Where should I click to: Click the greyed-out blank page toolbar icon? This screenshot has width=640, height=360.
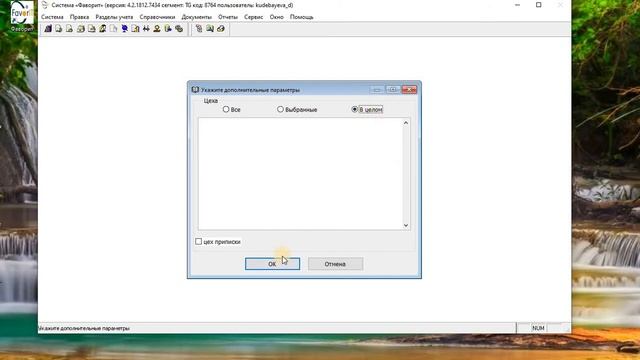pos(113,29)
